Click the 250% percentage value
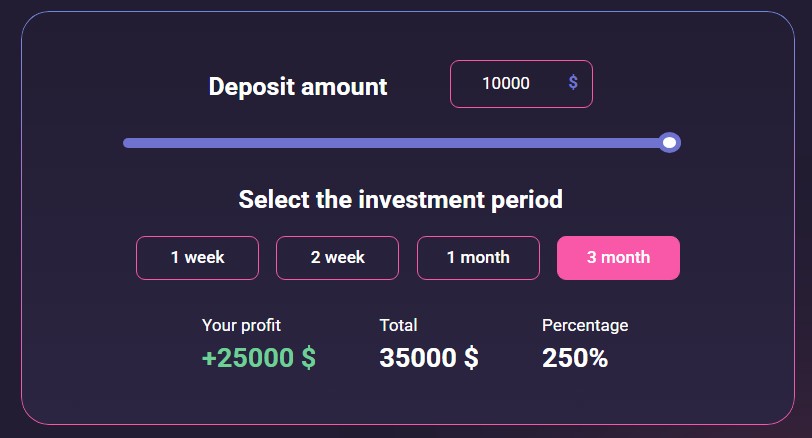This screenshot has height=438, width=812. 575,358
